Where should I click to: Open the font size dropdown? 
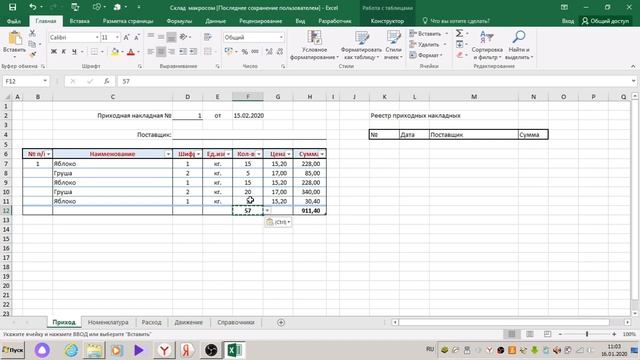click(x=117, y=37)
